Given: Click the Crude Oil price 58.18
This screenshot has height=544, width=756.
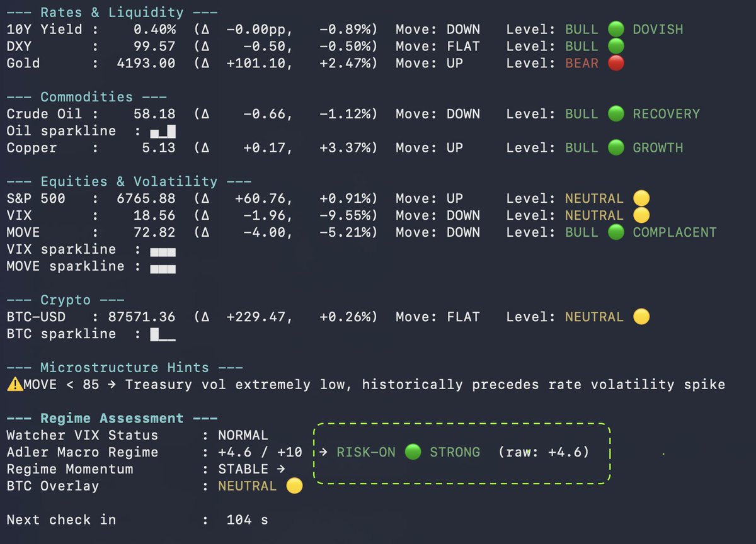Looking at the screenshot, I should pos(154,114).
